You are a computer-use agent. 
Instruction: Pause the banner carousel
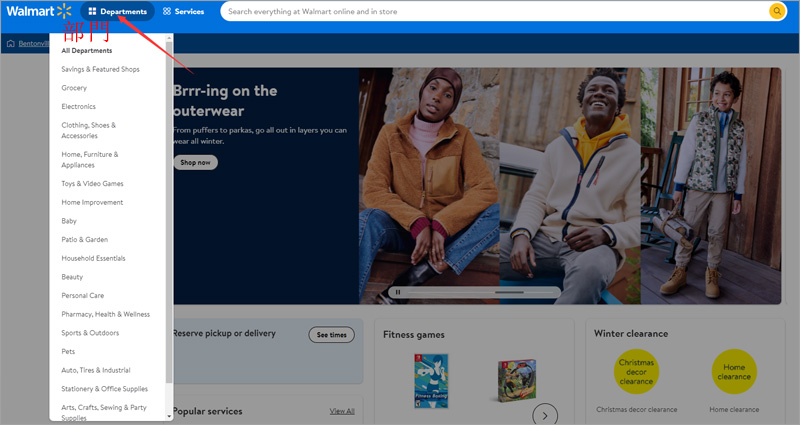point(398,292)
